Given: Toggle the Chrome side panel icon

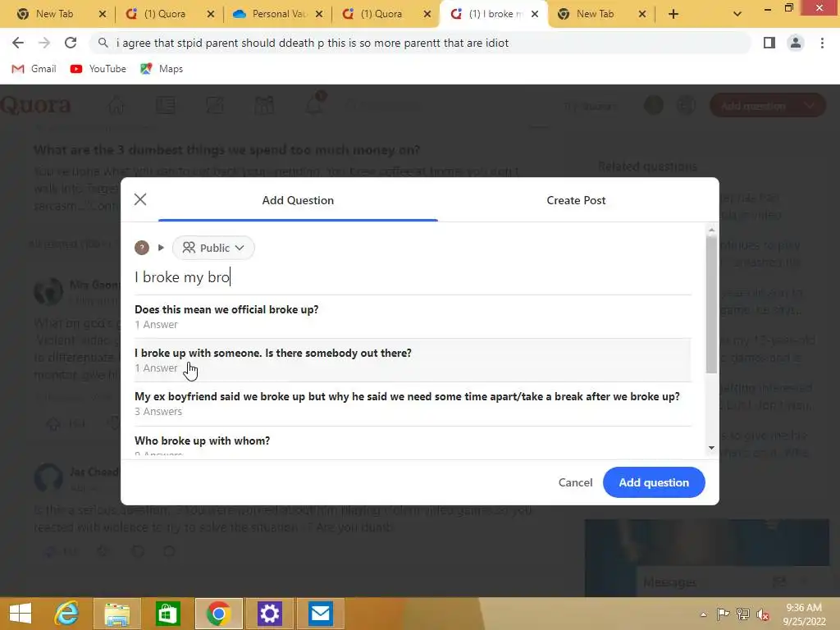Looking at the screenshot, I should coord(769,43).
